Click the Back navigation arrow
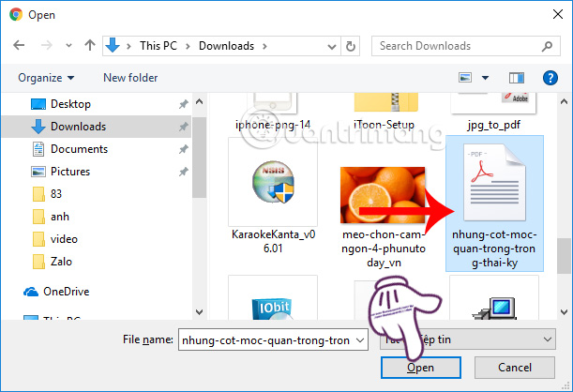This screenshot has width=573, height=392. (x=19, y=46)
